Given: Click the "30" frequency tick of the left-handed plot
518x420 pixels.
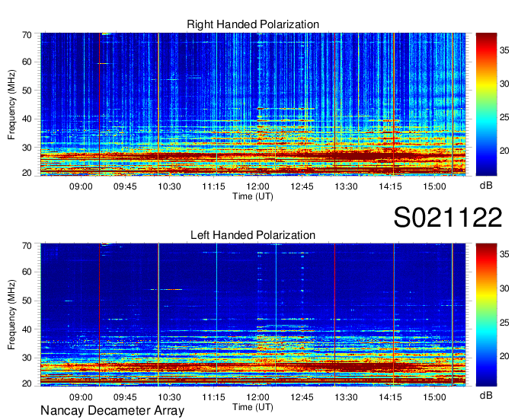Looking at the screenshot, I should click(x=27, y=358).
